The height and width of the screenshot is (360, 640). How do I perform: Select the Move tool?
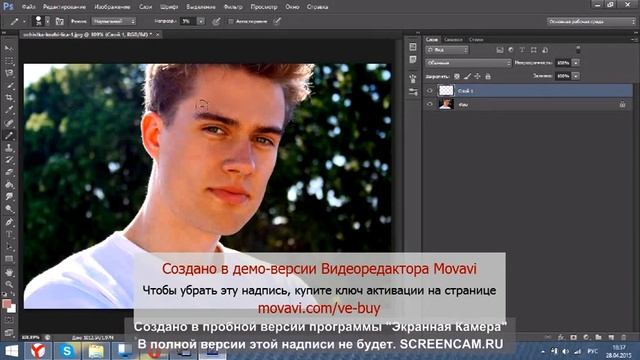tap(9, 48)
